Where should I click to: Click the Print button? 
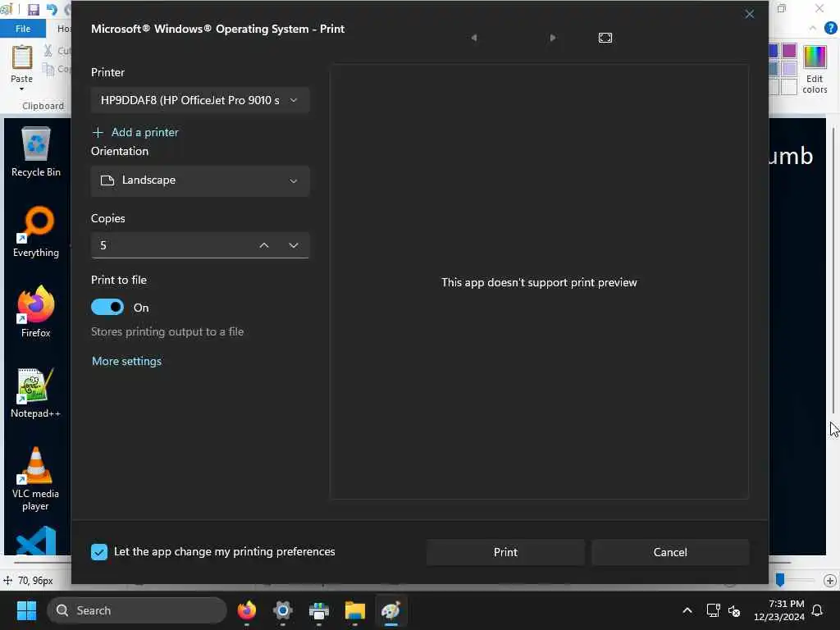(x=505, y=552)
